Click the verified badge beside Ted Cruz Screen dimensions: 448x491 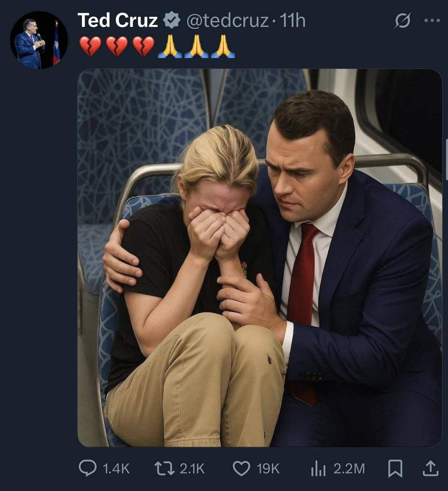click(172, 20)
